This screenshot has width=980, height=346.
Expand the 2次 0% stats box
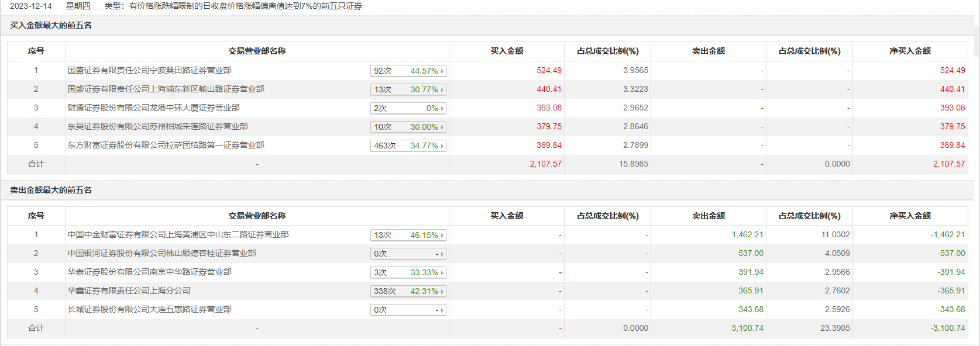[408, 108]
